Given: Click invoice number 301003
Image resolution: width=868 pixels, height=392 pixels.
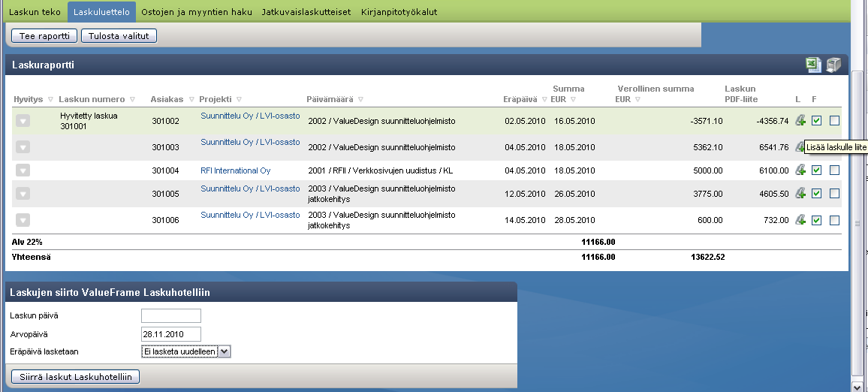Looking at the screenshot, I should click(165, 147).
